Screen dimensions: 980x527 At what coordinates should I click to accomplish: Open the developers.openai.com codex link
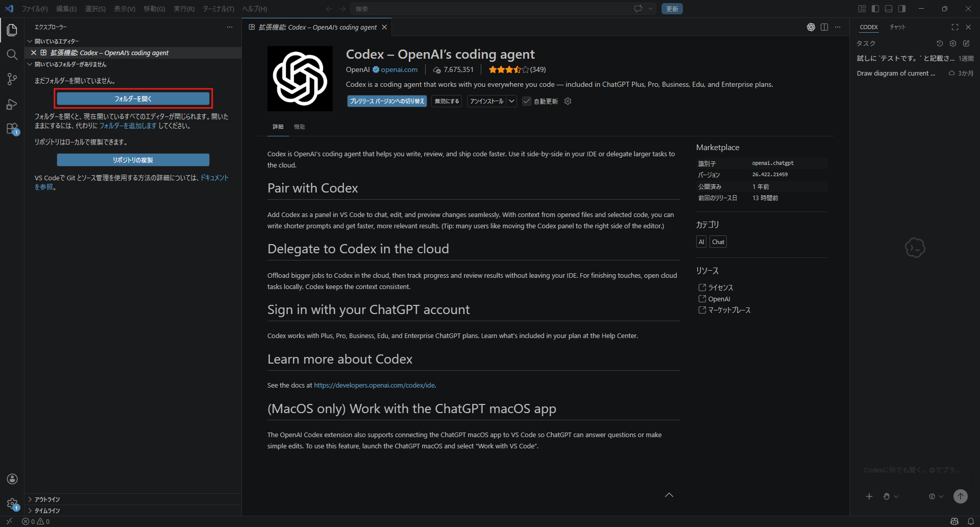374,385
